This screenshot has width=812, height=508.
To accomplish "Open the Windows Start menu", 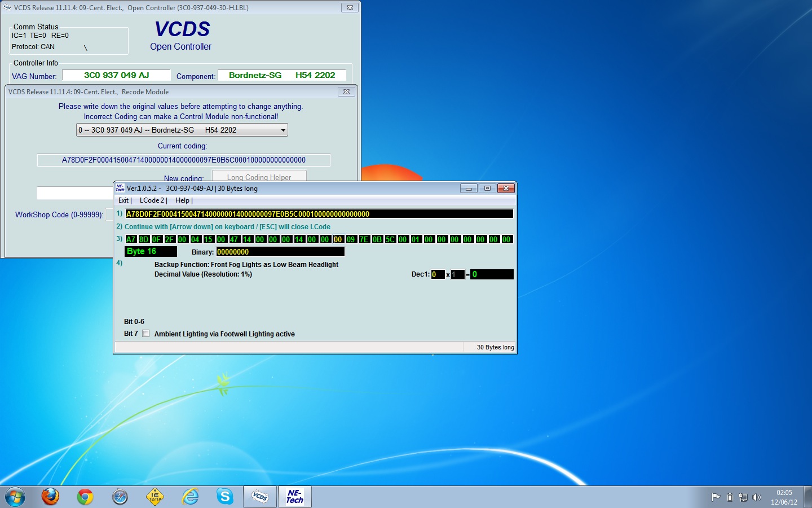I will pos(15,497).
